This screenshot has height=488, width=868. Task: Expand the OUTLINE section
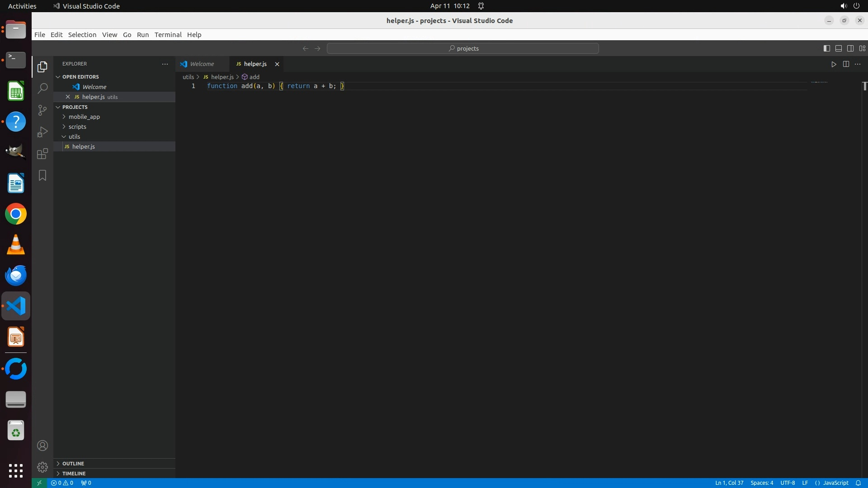(x=73, y=464)
